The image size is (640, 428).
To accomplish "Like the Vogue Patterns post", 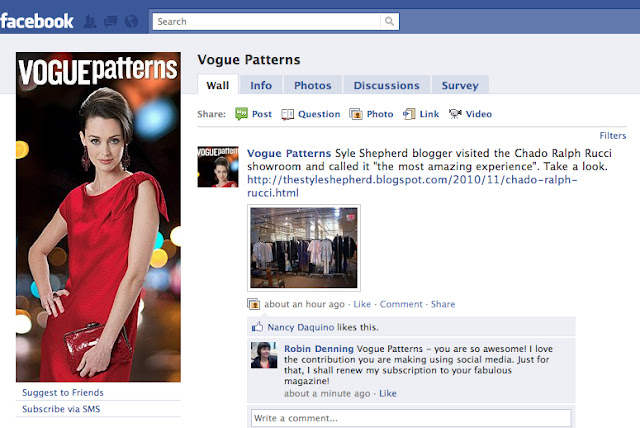I will tap(362, 304).
